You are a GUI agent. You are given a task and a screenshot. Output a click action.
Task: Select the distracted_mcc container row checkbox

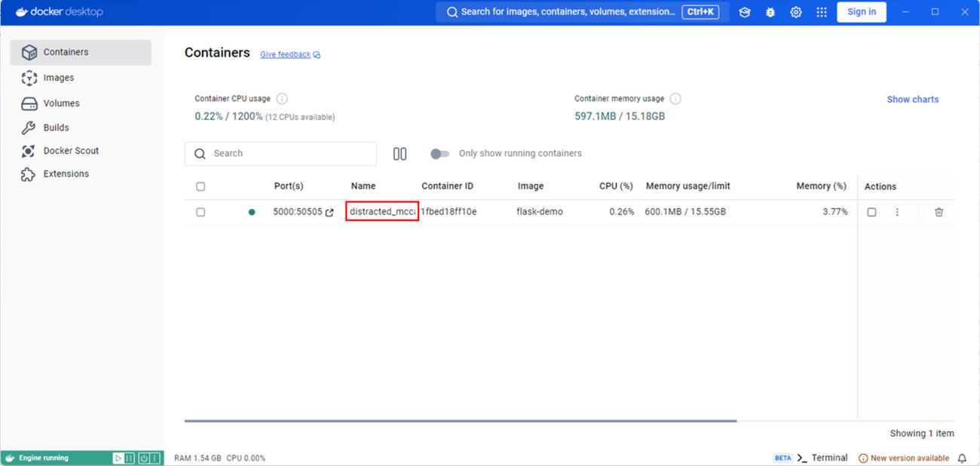[x=201, y=212]
